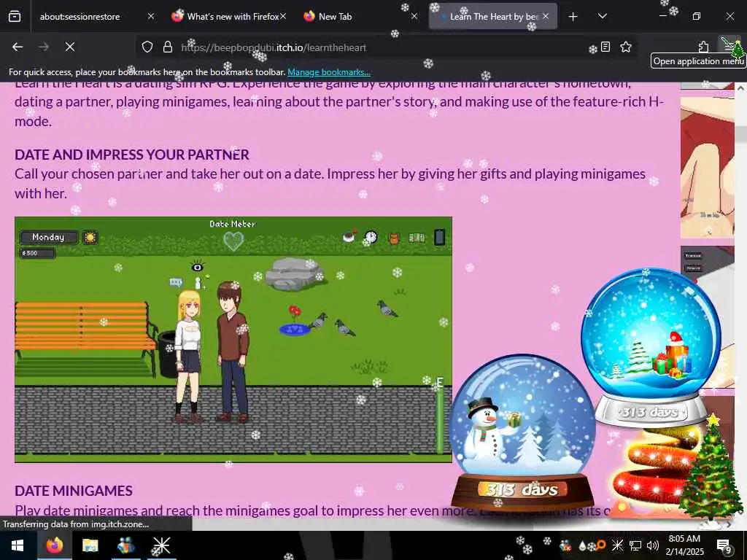
Task: Close the New Tab tab
Action: pos(414,17)
